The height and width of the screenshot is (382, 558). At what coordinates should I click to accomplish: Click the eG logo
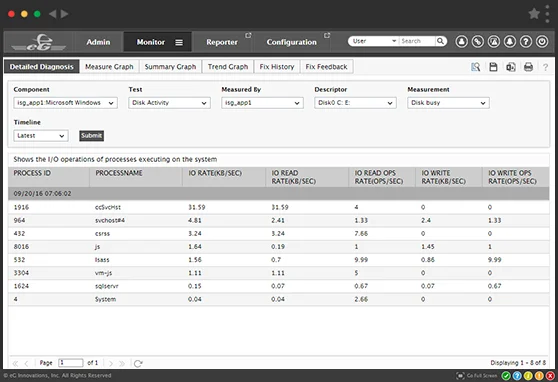38,42
